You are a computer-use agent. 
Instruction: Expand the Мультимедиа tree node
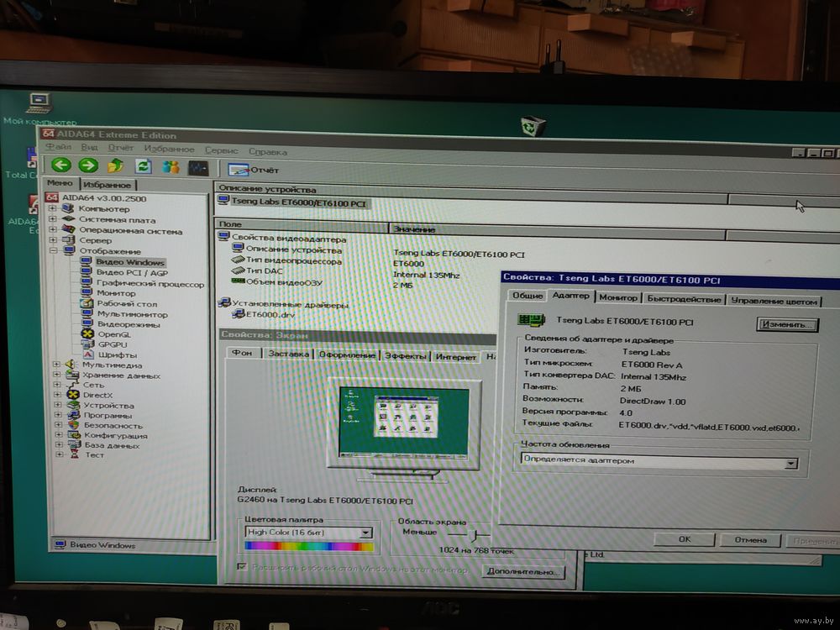(56, 365)
